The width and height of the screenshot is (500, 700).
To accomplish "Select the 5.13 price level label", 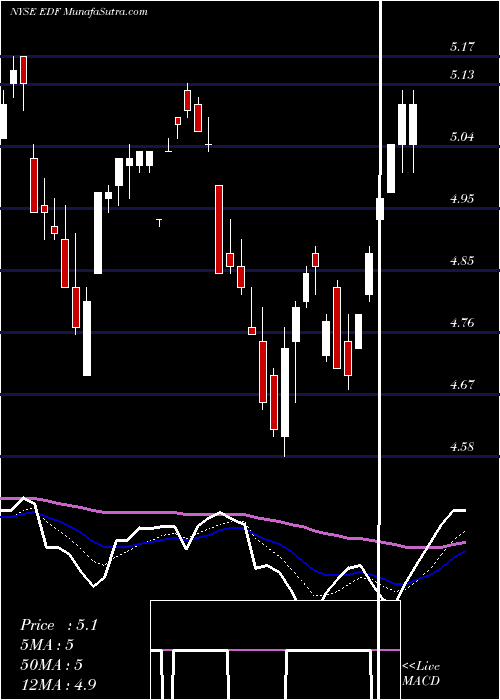I will (462, 75).
